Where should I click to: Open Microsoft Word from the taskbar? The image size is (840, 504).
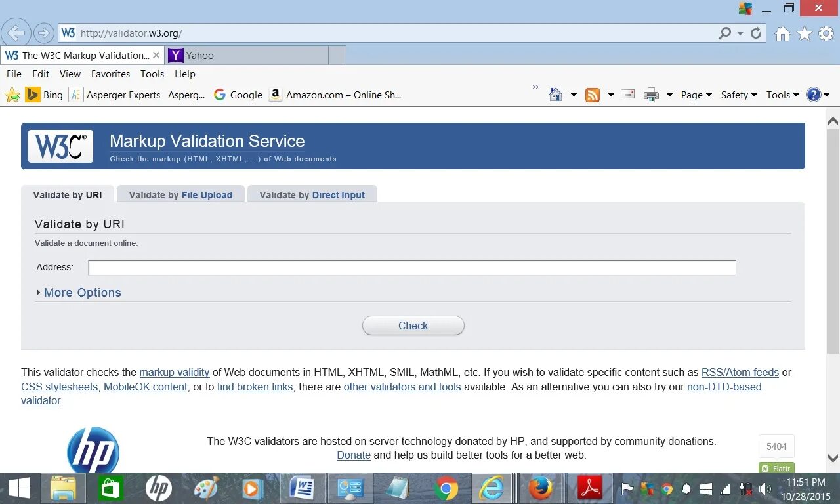click(302, 488)
